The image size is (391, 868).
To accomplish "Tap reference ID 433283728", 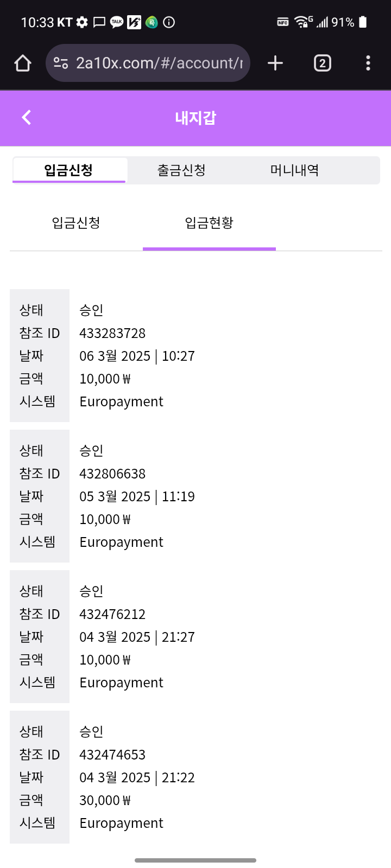I will (x=112, y=333).
